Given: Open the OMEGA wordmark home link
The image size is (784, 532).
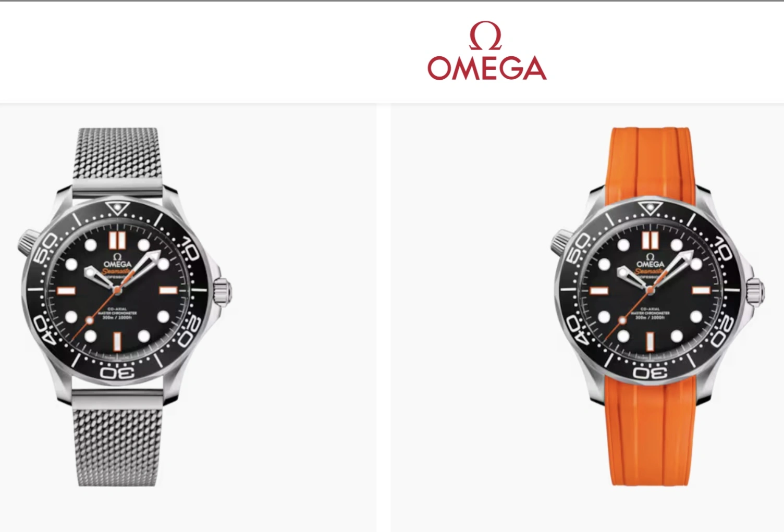Looking at the screenshot, I should point(487,68).
